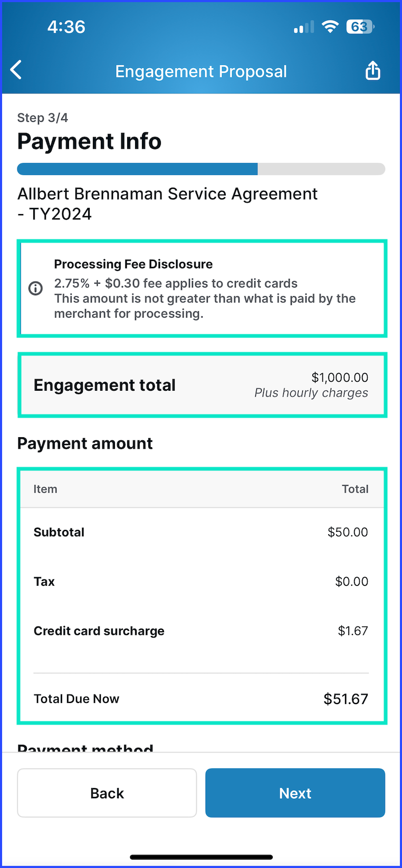Click the Back button
402x868 pixels.
click(107, 793)
